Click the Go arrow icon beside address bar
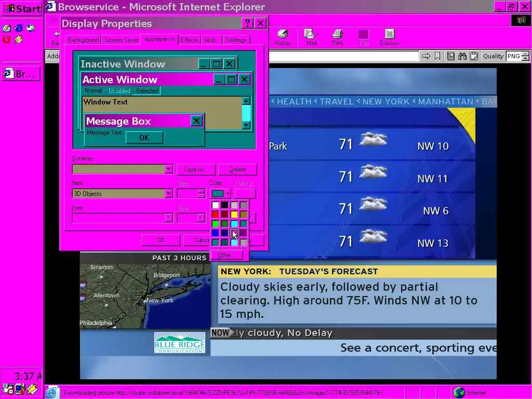The image size is (532, 399). tap(426, 56)
